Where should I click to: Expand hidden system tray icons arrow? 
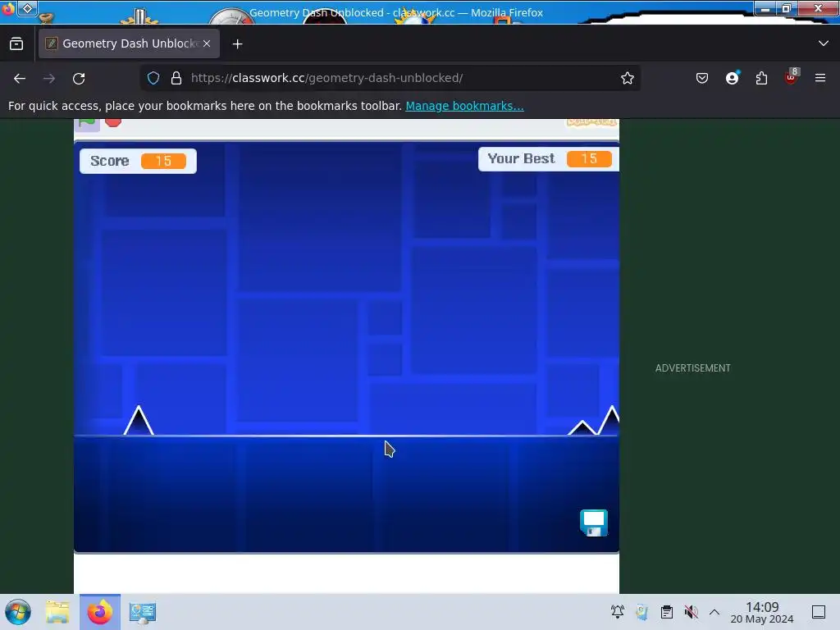pos(714,612)
